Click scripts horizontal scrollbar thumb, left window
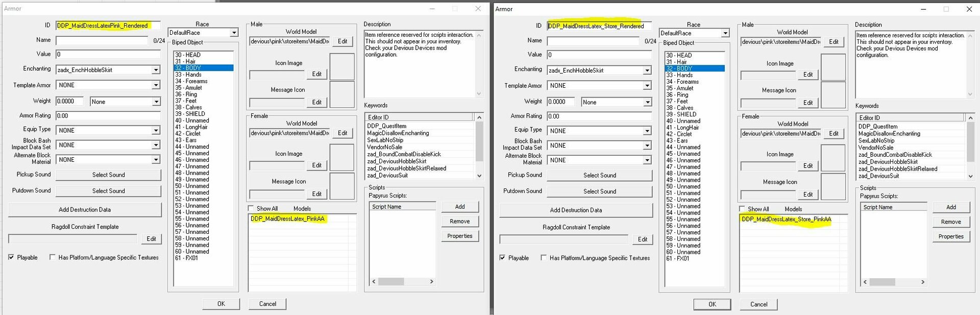The width and height of the screenshot is (980, 315). [391, 281]
